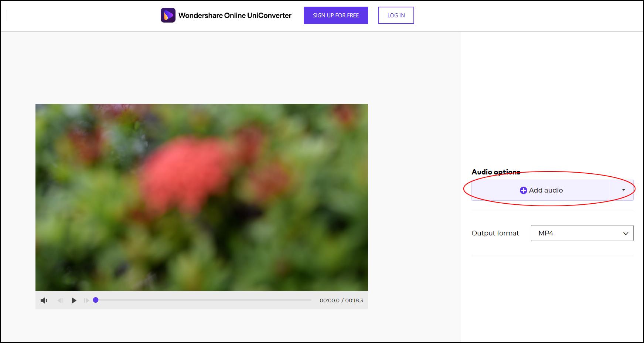Click the Wondershare UniConverter logo icon
Viewport: 644px width, 343px height.
pos(168,15)
